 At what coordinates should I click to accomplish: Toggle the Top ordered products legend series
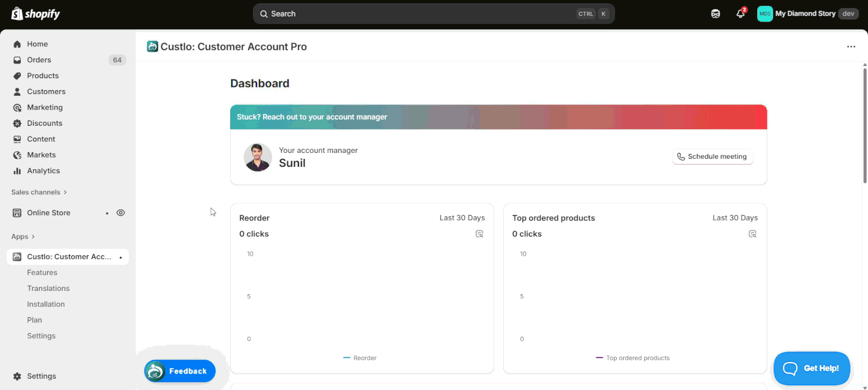click(633, 358)
